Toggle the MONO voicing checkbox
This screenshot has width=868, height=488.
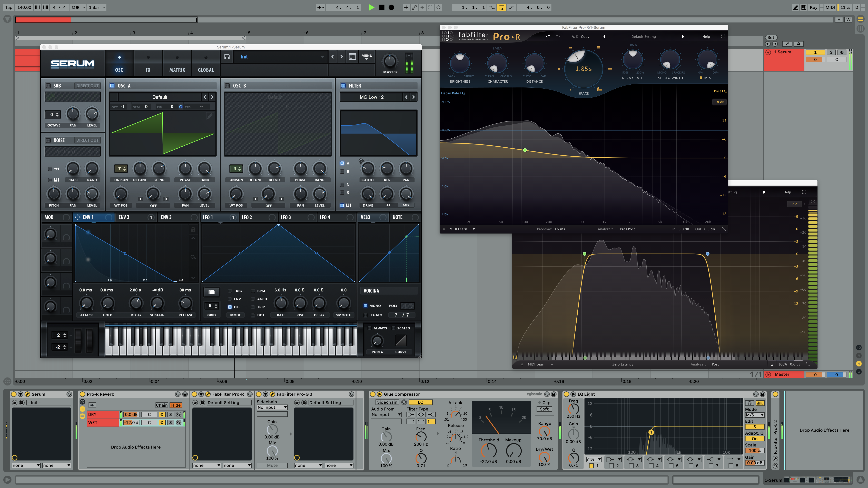point(365,306)
